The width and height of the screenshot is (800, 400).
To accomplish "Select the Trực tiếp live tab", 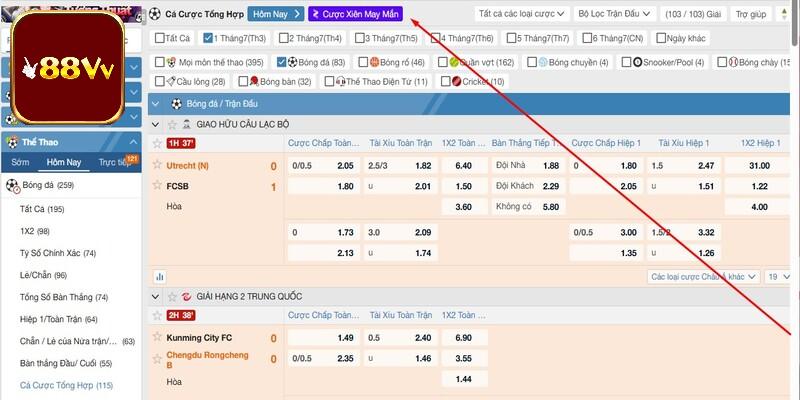I will (114, 162).
